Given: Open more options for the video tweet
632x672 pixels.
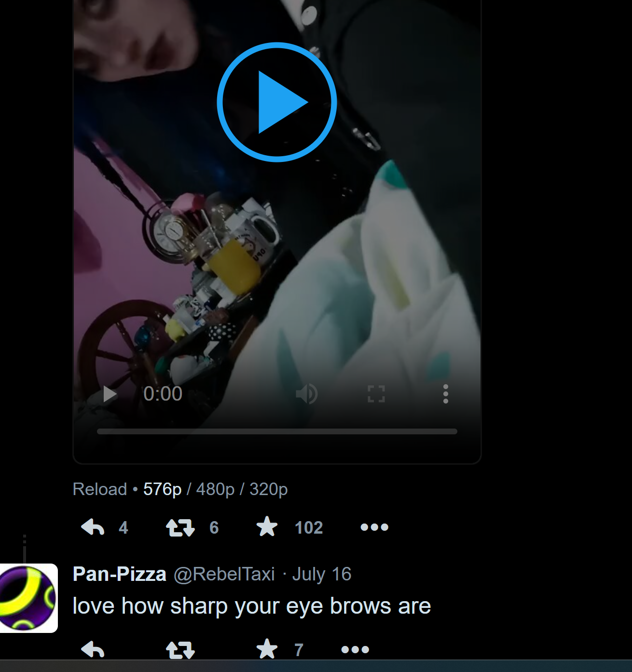Looking at the screenshot, I should click(x=374, y=527).
